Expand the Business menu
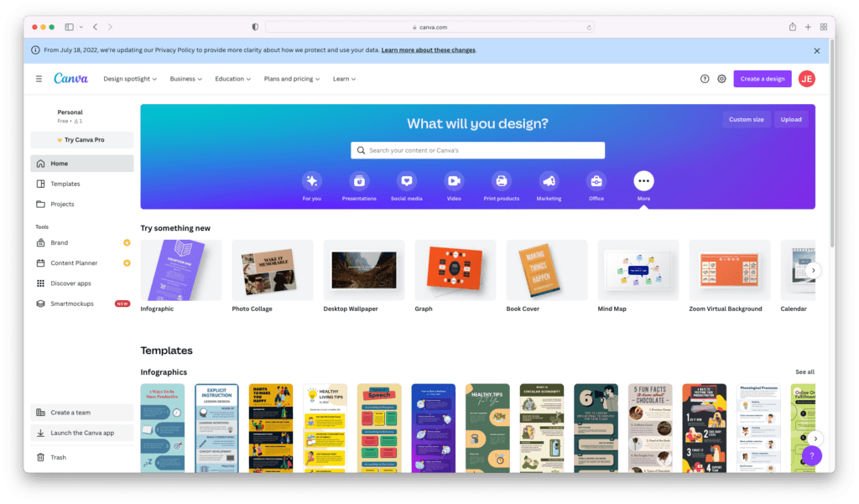 coord(185,79)
